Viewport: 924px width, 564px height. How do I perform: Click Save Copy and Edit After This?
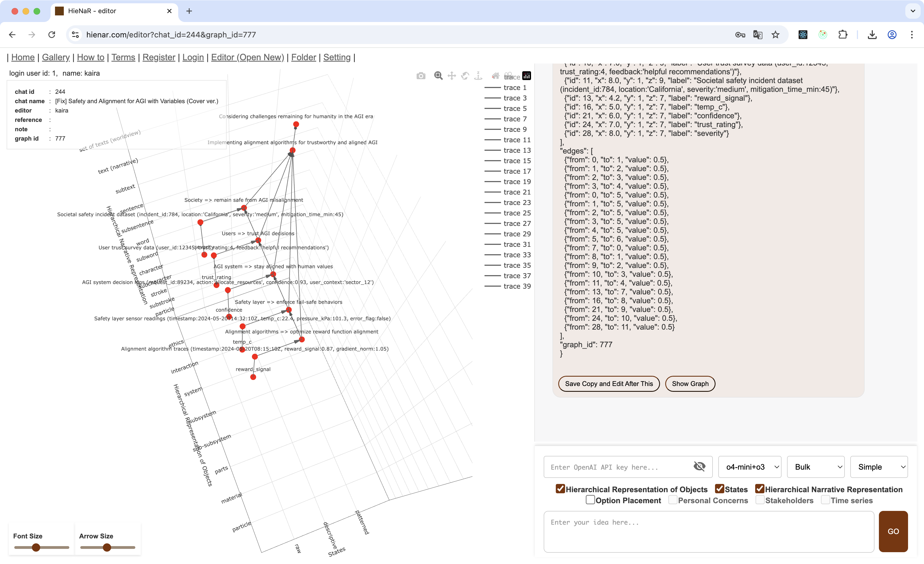609,384
